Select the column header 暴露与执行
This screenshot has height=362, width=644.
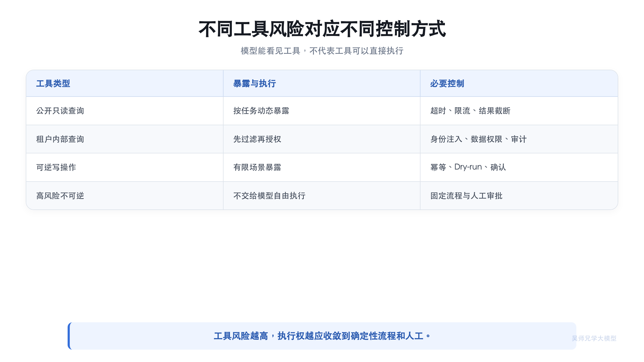(321, 83)
